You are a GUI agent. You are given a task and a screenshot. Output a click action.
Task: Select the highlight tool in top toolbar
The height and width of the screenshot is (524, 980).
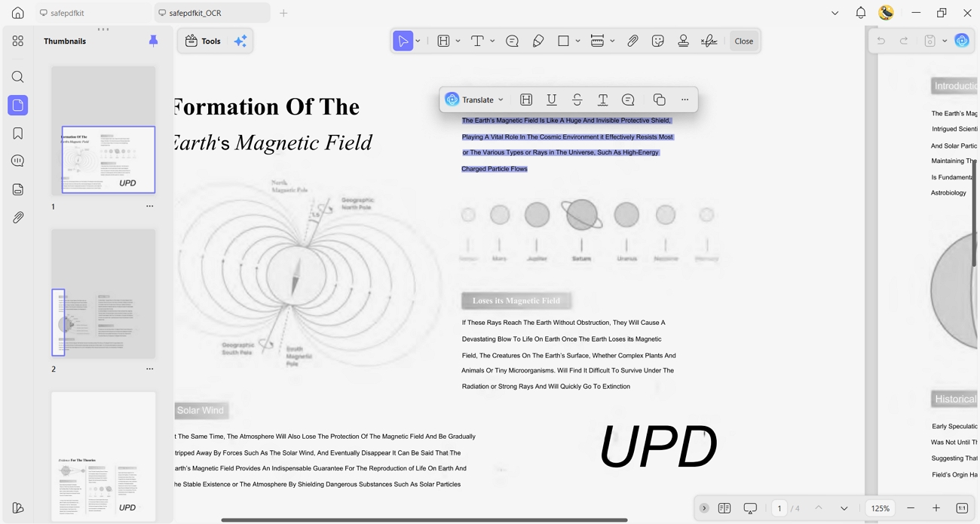click(443, 41)
